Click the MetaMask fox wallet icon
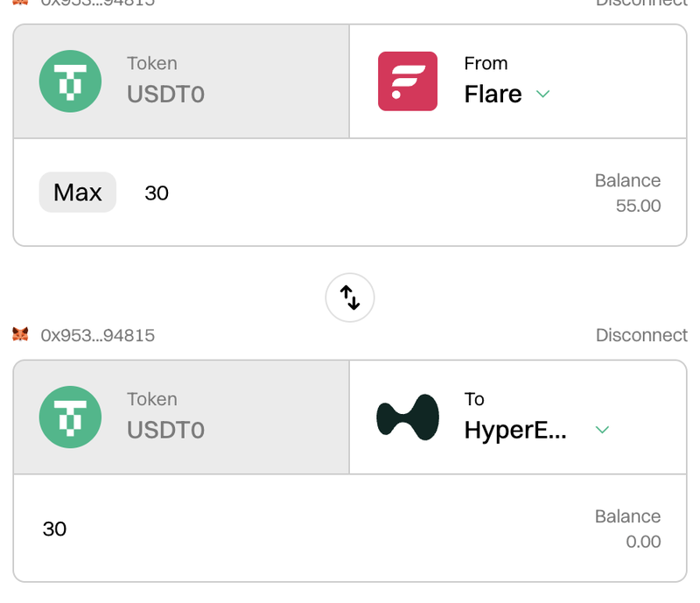Screen dimensions: 700x603 (20, 334)
